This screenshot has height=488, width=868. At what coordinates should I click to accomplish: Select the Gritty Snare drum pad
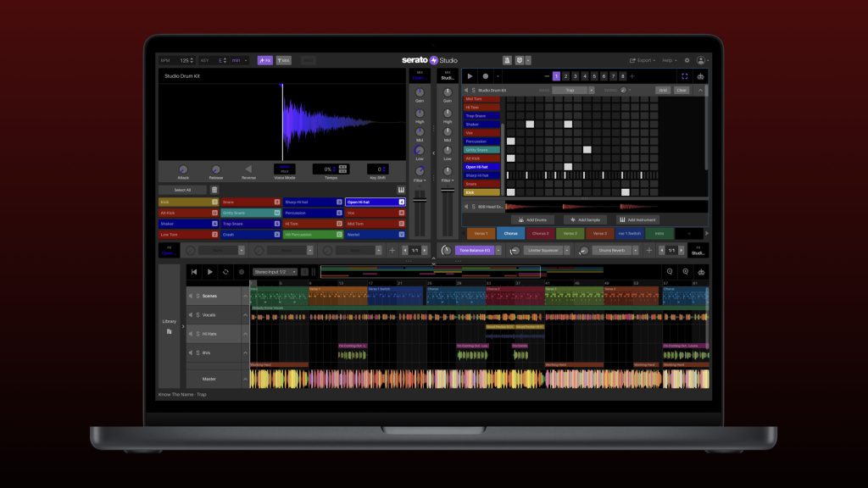[x=250, y=213]
